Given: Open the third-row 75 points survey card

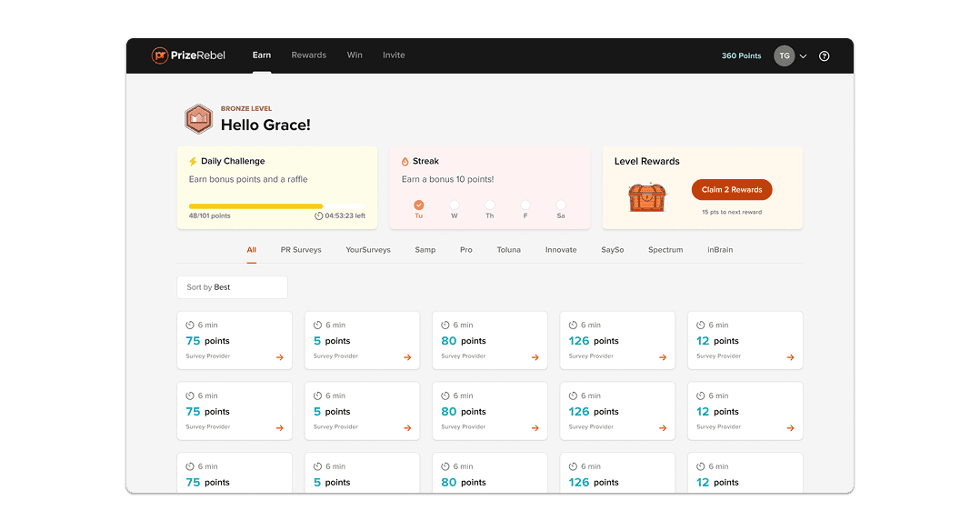Looking at the screenshot, I should [235, 473].
